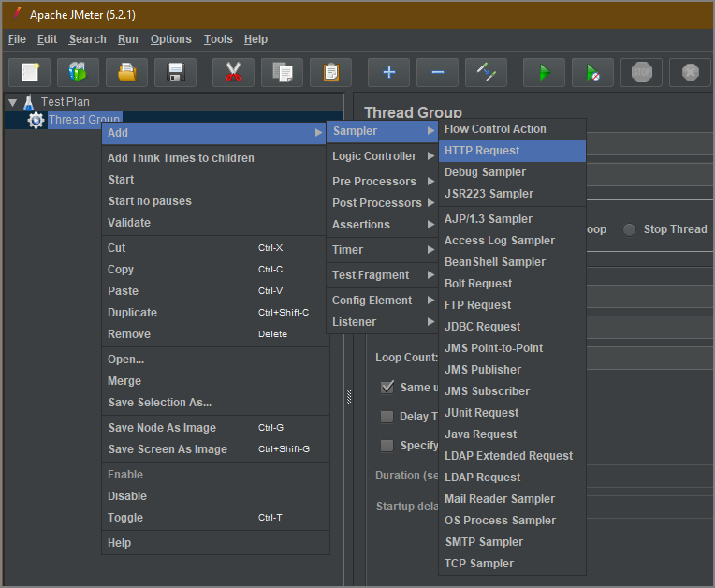Expand the Assertions submenu
This screenshot has height=588, width=715.
[383, 224]
